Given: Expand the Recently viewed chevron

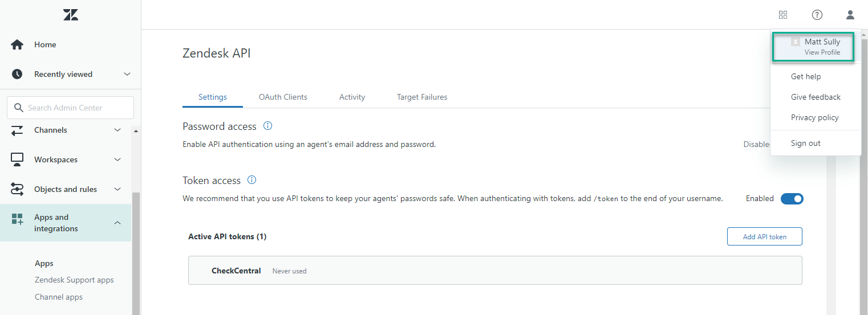Looking at the screenshot, I should (x=127, y=74).
